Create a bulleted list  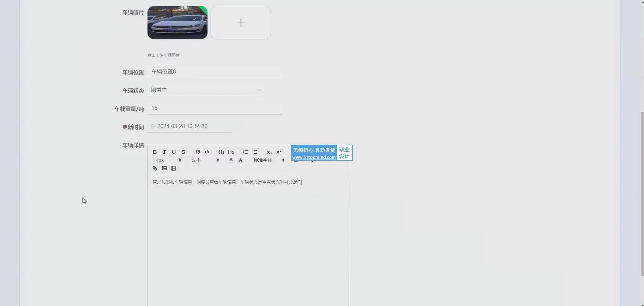click(255, 152)
